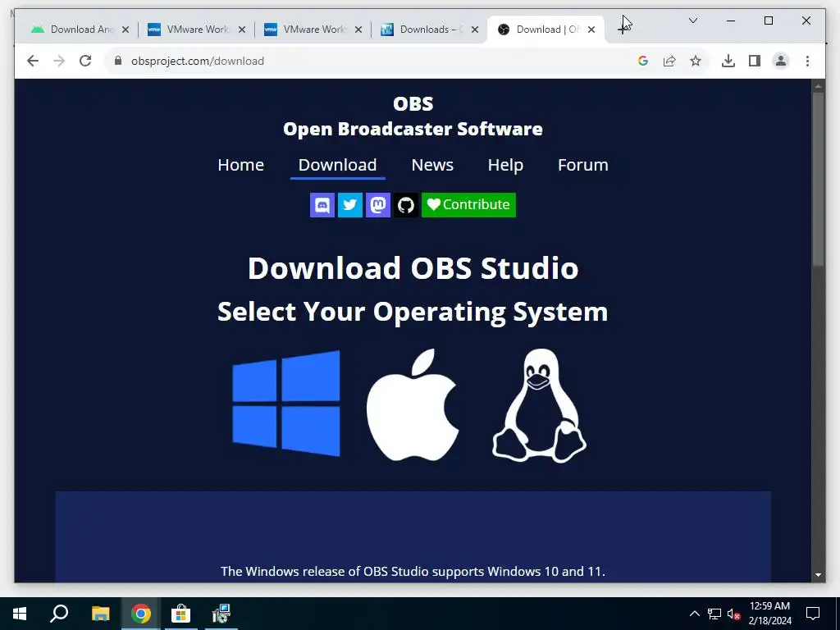Open Chrome three-dot menu
Viewport: 840px width, 630px height.
(x=807, y=61)
